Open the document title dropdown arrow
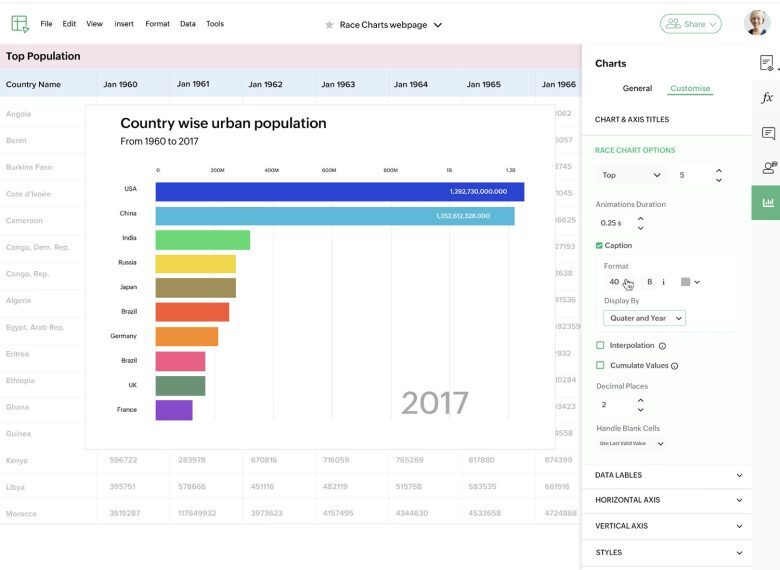 [438, 25]
